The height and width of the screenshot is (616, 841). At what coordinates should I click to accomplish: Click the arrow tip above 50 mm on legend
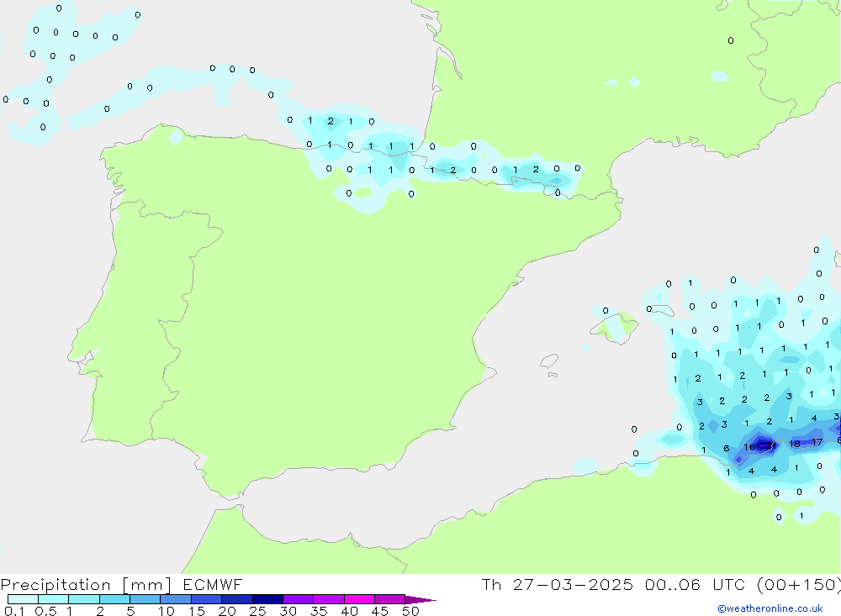(420, 599)
